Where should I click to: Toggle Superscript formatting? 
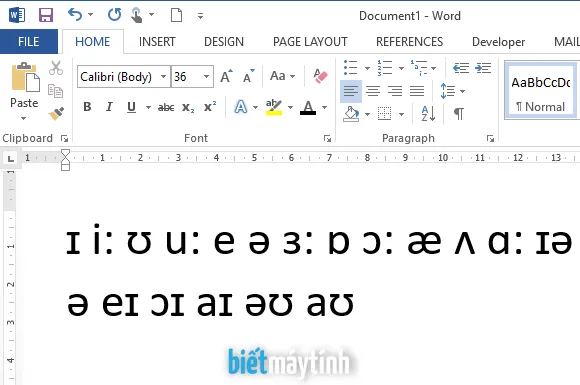(x=210, y=107)
